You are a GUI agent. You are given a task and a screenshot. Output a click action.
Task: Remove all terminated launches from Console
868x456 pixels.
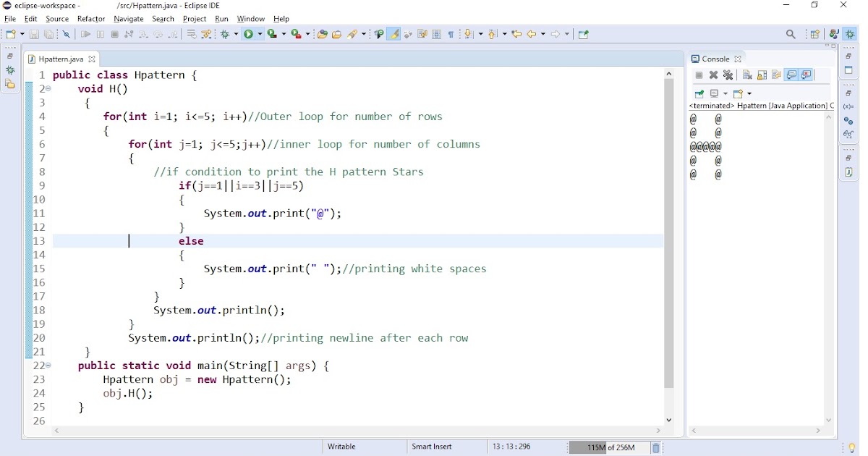pos(728,74)
